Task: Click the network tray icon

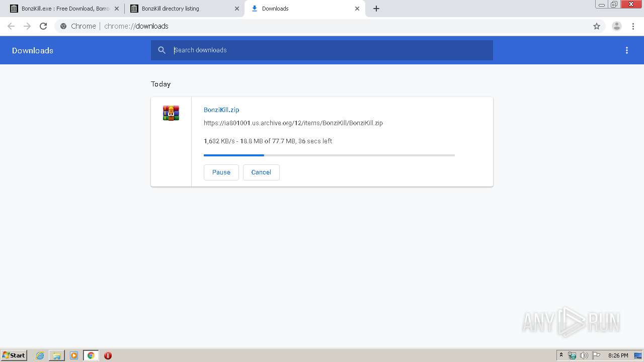Action: [572, 355]
